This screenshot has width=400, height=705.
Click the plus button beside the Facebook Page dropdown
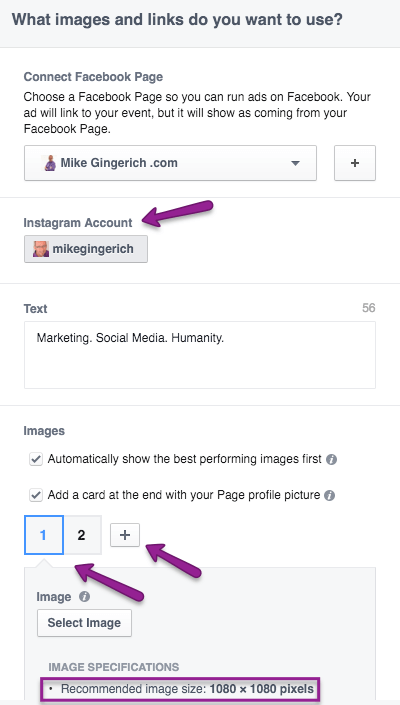355,163
